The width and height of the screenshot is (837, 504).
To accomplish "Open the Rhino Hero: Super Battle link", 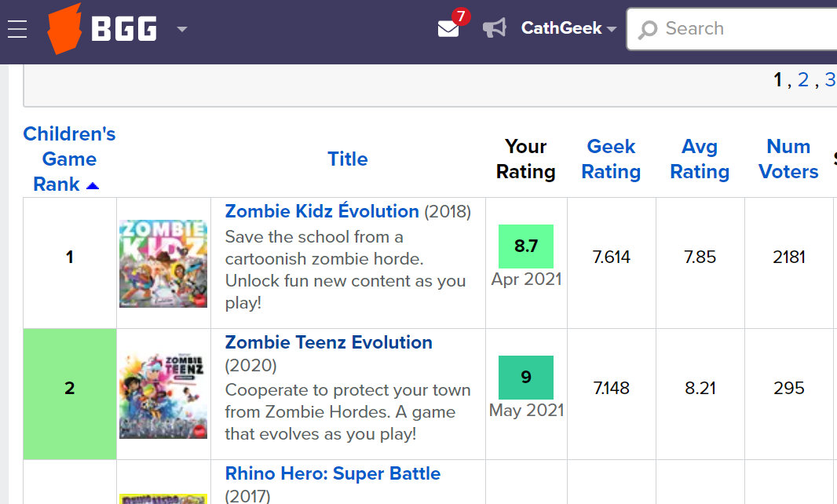I will [332, 473].
